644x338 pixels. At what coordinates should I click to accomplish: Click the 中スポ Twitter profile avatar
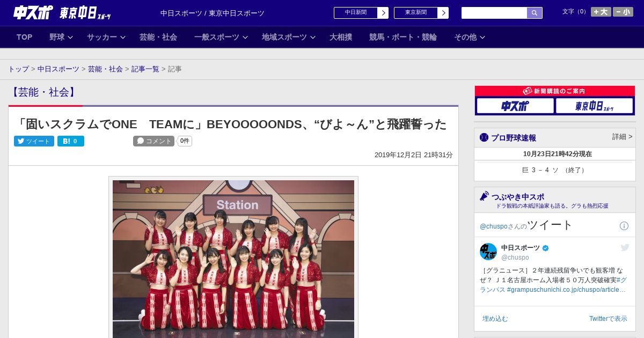(x=488, y=252)
